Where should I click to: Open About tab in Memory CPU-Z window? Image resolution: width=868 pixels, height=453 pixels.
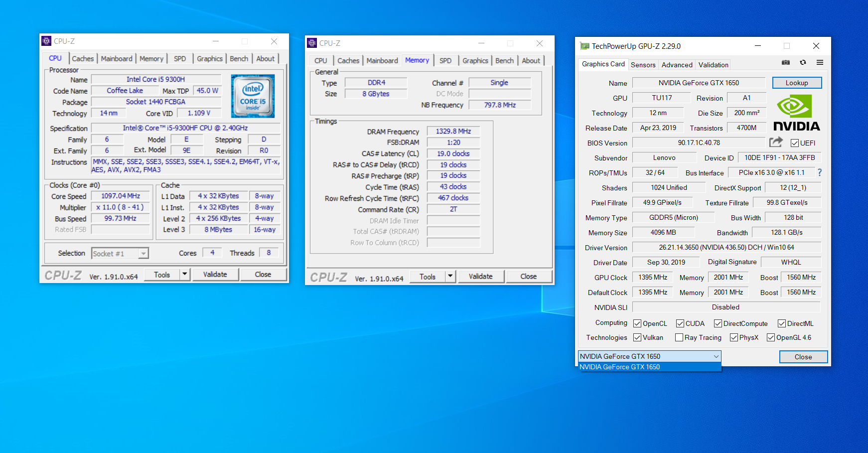531,61
